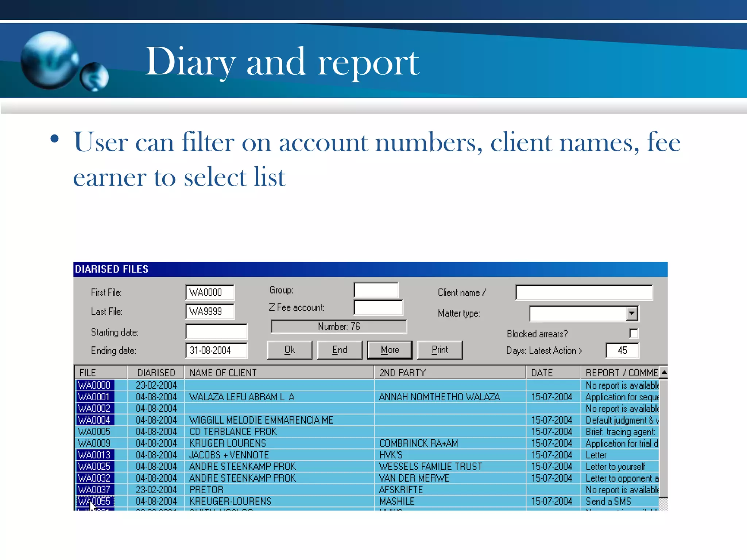This screenshot has width=747, height=560.
Task: Click the Days Latest Action value field
Action: click(x=622, y=350)
